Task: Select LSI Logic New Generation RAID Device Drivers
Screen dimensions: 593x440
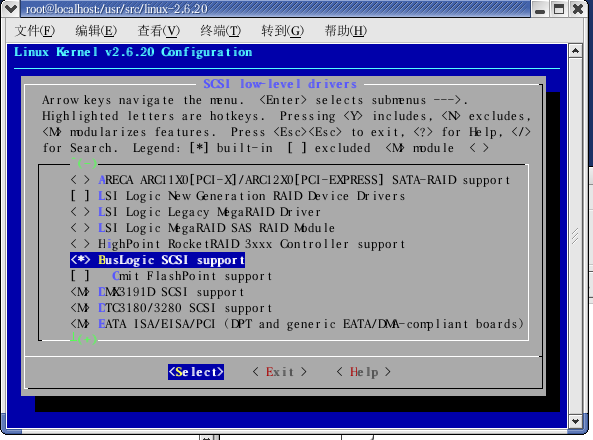Action: point(251,196)
